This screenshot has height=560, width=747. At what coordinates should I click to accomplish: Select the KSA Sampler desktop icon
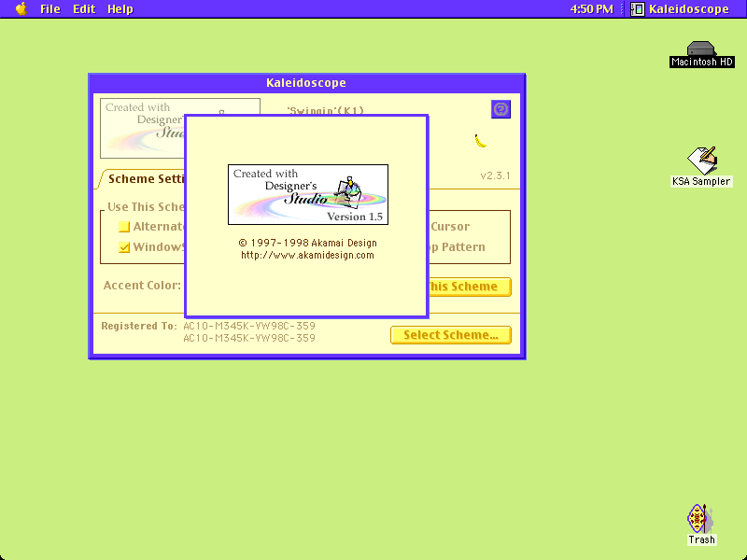click(701, 166)
